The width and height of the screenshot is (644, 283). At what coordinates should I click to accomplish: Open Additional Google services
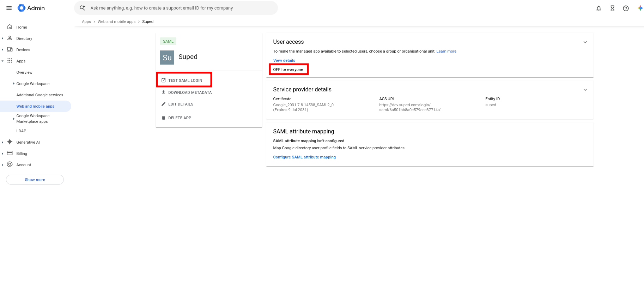pos(40,95)
